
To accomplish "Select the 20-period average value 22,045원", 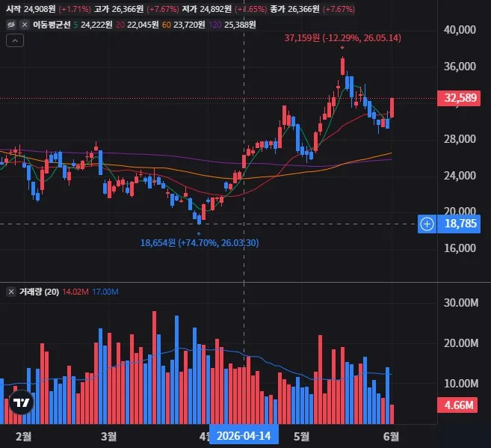I will (x=143, y=25).
